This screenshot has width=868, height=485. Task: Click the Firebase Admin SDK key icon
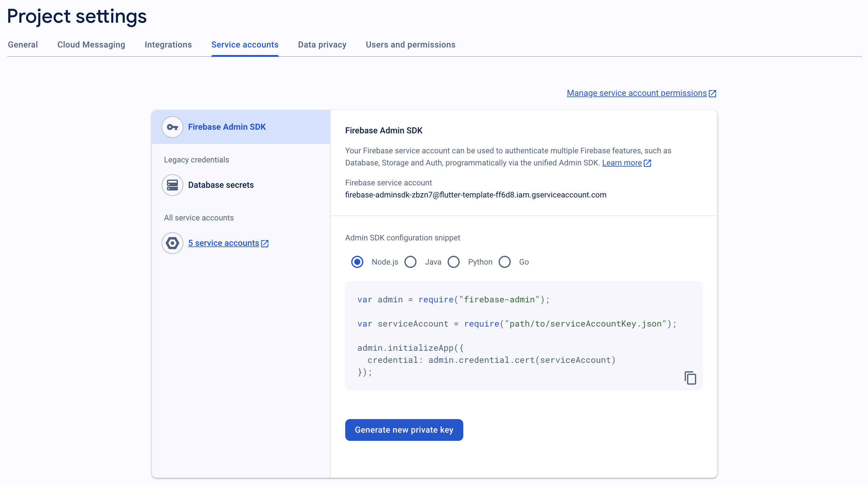tap(172, 127)
